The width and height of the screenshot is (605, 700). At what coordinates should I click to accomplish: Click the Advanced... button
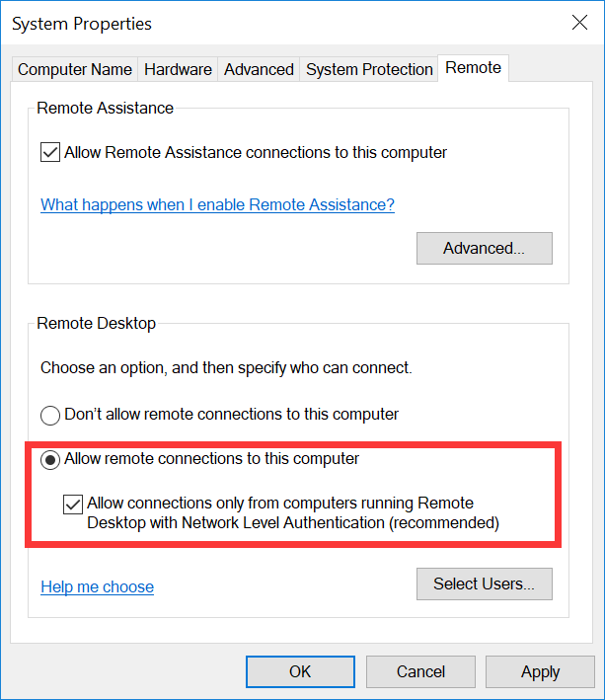[484, 248]
